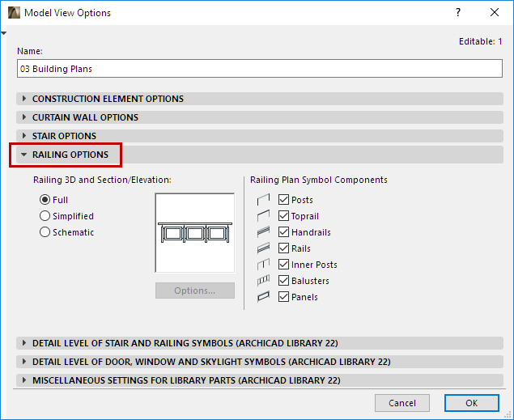
Task: Click the Inner Posts symbol icon
Action: pos(263,265)
